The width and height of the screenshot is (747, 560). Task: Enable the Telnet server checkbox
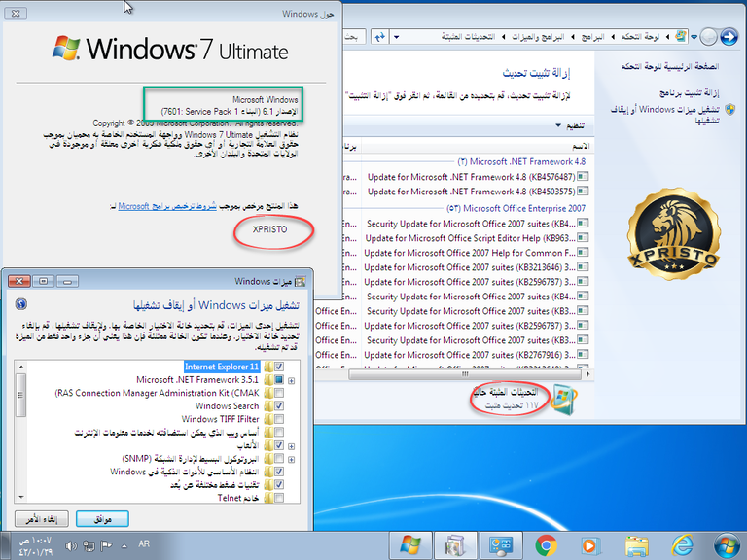(279, 498)
